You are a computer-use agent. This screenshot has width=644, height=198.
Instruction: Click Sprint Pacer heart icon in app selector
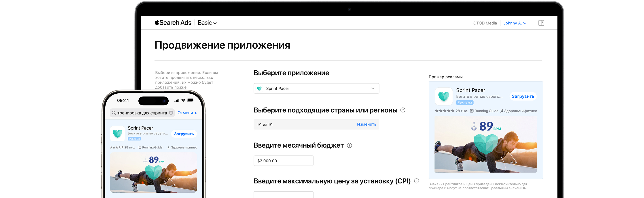pos(259,88)
